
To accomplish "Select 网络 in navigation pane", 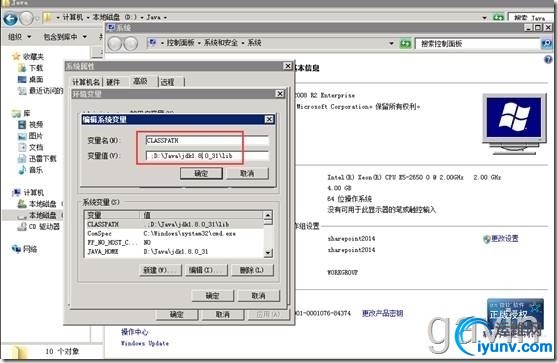I will coord(25,249).
